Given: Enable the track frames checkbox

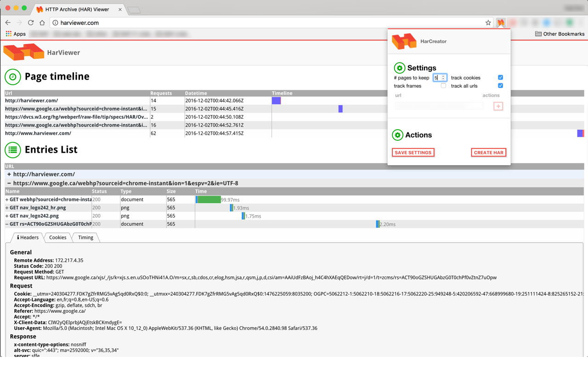Looking at the screenshot, I should [443, 86].
